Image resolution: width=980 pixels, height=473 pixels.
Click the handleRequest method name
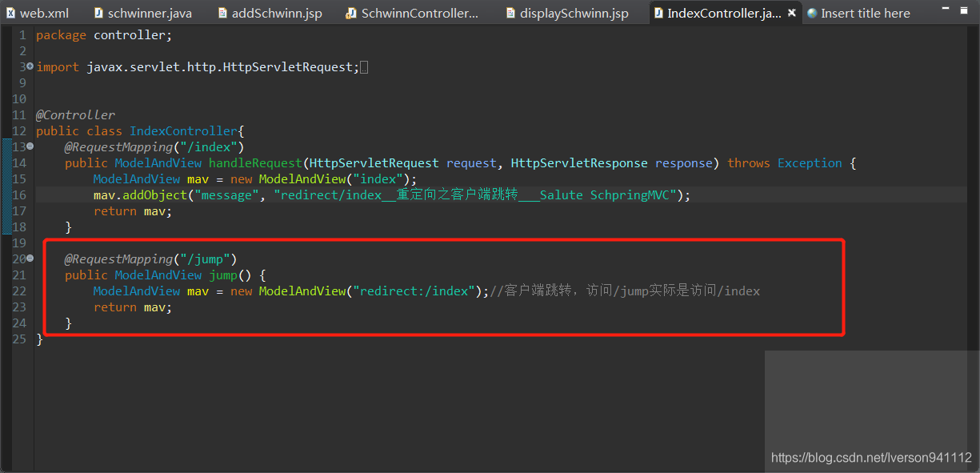tap(256, 163)
